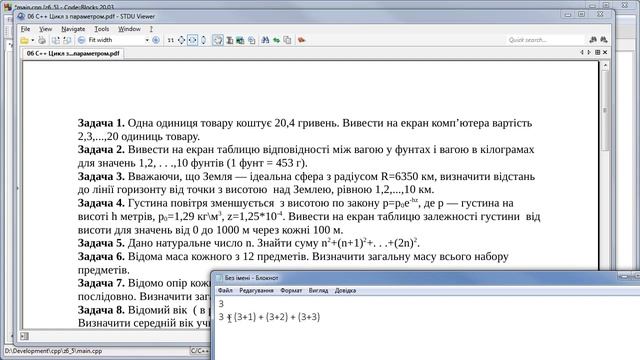Open the Довідка menu in Notepad

point(345,291)
